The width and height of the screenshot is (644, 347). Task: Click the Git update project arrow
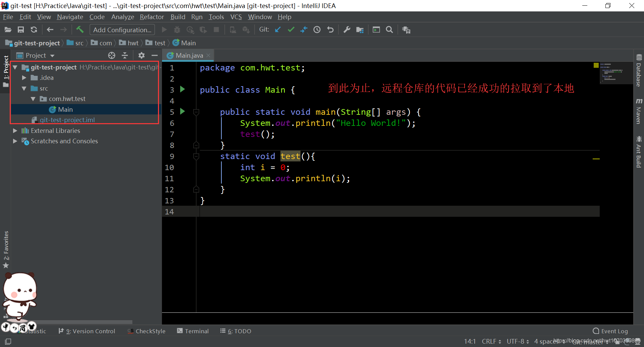click(x=278, y=30)
